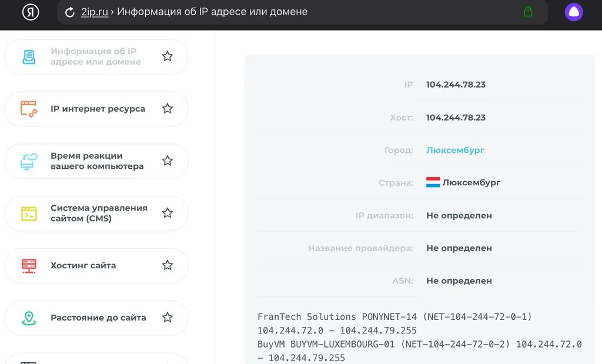
Task: Open the 'Люксембург' city link
Action: pos(456,150)
